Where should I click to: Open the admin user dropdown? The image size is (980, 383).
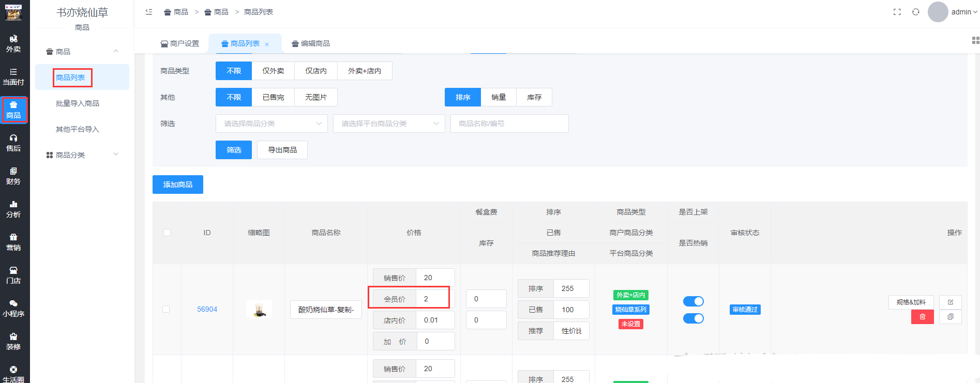(x=964, y=12)
